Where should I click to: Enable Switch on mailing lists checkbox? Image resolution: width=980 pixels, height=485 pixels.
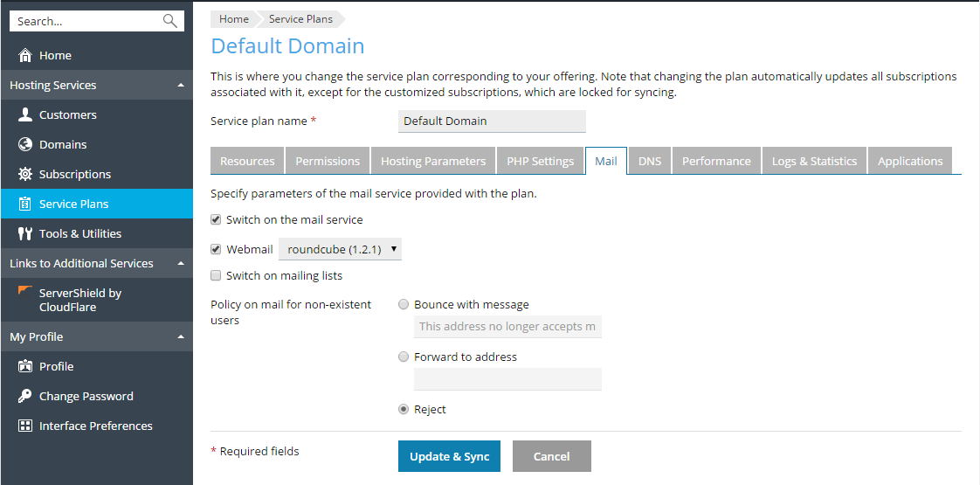coord(216,275)
